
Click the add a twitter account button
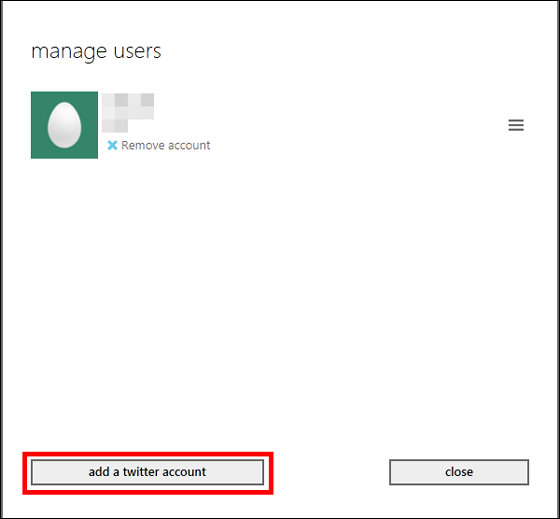[148, 472]
